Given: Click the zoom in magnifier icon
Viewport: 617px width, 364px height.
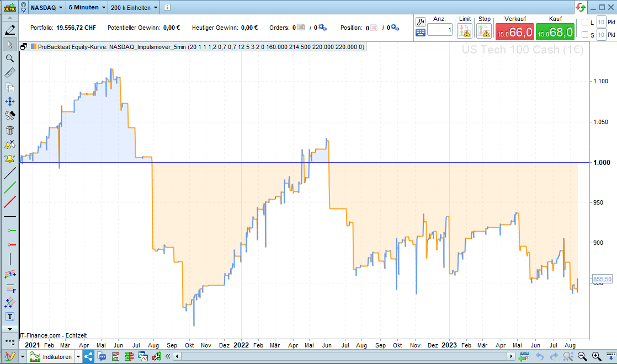Looking at the screenshot, I should coord(597,356).
